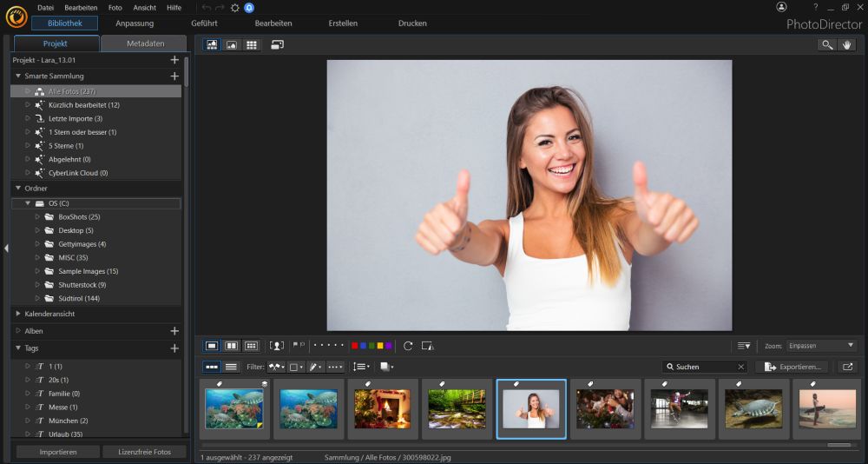This screenshot has width=868, height=464.
Task: Expand the Kalenderansicht section
Action: tap(18, 313)
